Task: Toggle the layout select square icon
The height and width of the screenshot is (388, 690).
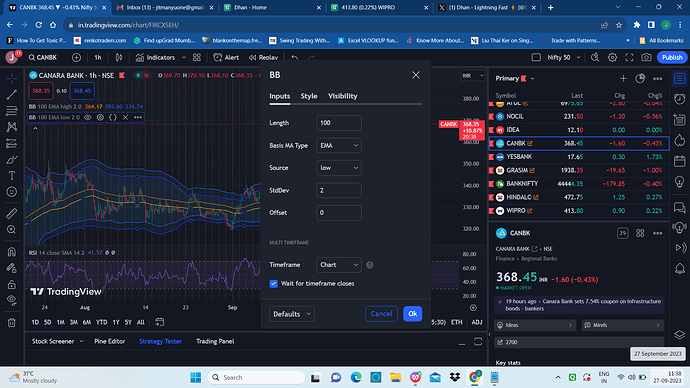Action: click(536, 57)
